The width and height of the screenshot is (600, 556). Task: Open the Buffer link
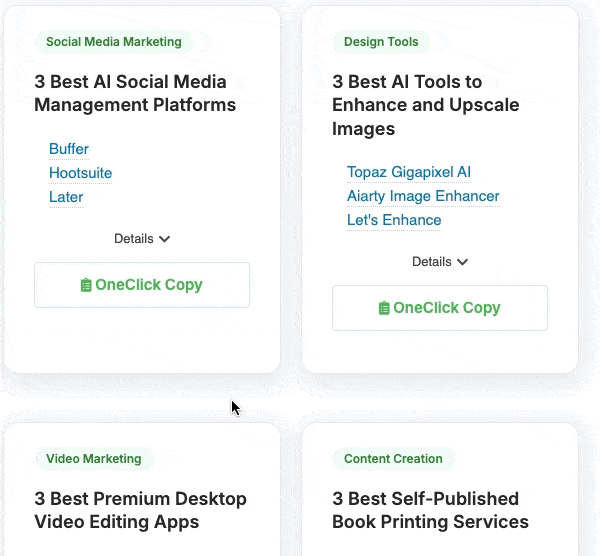tap(69, 149)
